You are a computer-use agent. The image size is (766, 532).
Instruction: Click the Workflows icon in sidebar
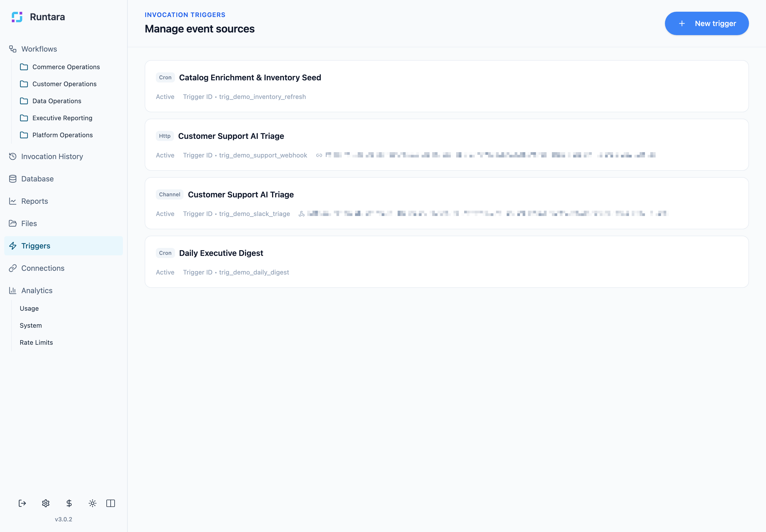click(13, 49)
